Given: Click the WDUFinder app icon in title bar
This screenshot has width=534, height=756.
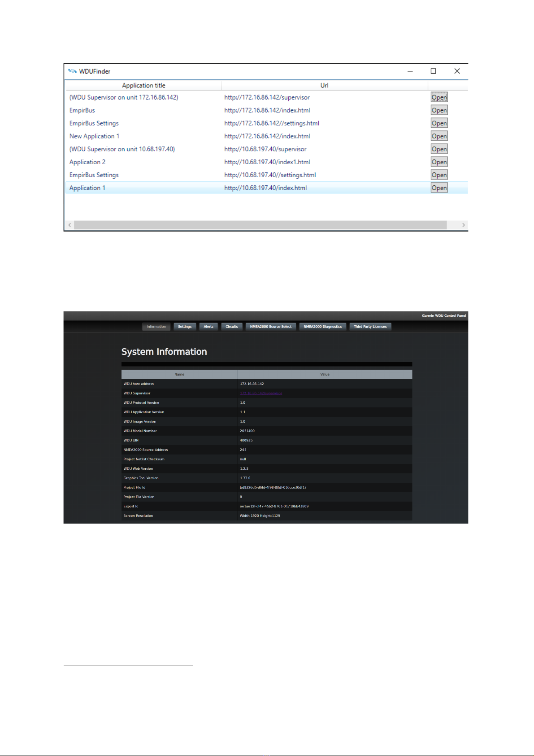Looking at the screenshot, I should [72, 71].
